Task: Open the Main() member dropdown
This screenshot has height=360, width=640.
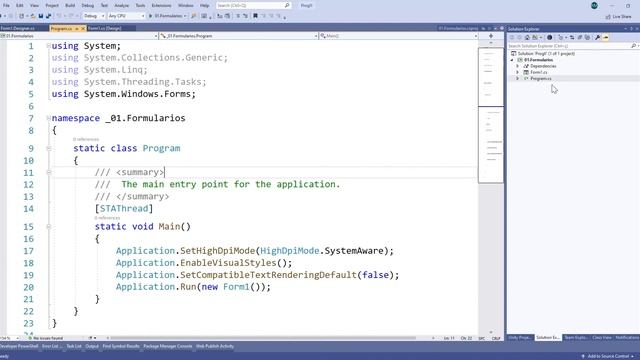Action: click(x=398, y=36)
